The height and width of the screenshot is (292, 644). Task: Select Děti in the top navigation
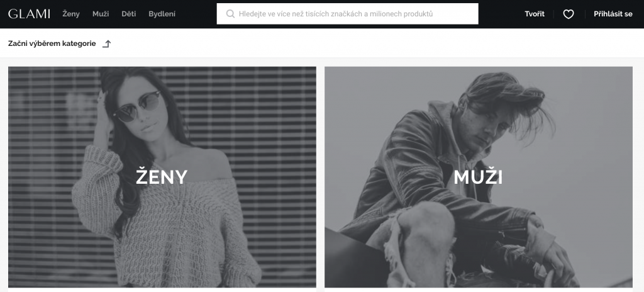(128, 14)
